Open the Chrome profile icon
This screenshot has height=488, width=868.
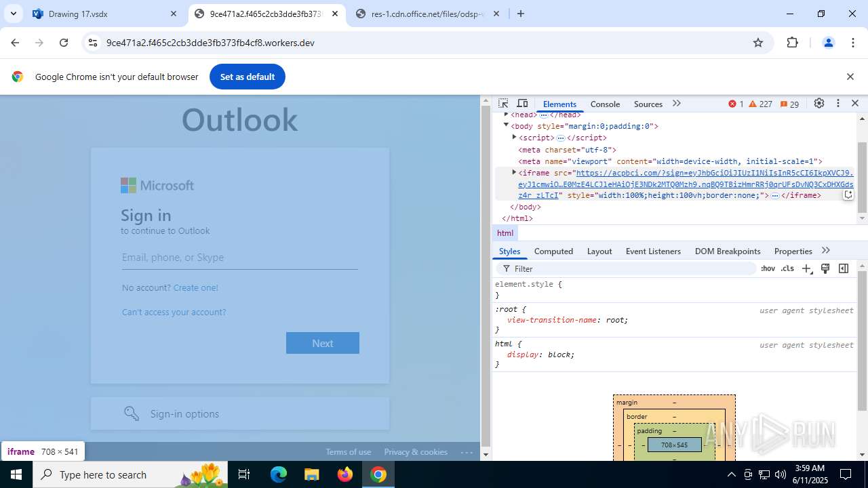coord(828,43)
